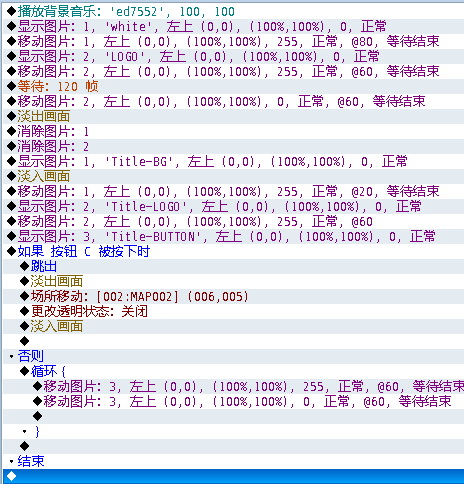This screenshot has width=464, height=484.
Task: Select the line 消除图片: 2
Action: tap(233, 147)
